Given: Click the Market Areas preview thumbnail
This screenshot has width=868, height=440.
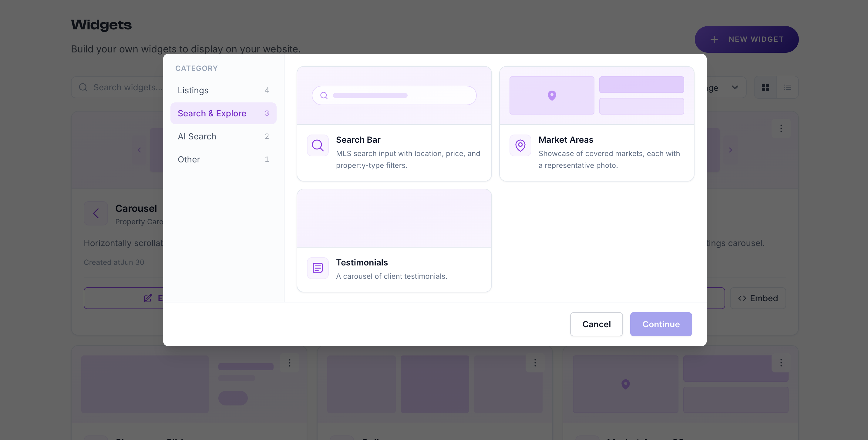Looking at the screenshot, I should click(597, 96).
